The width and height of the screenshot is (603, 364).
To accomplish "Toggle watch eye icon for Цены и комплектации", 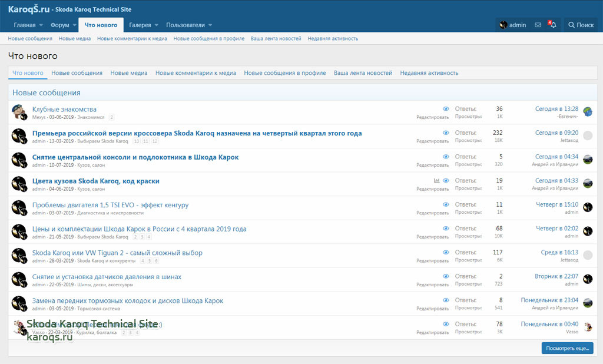I will (446, 228).
